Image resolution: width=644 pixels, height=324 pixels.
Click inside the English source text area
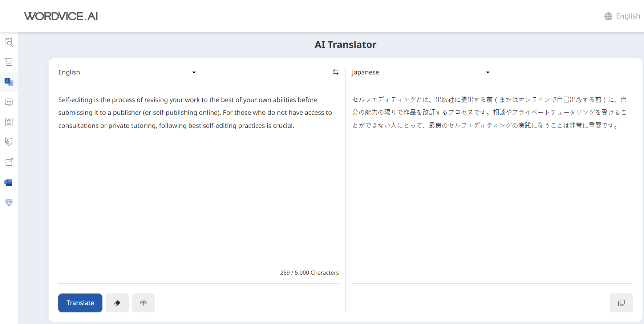pos(198,182)
